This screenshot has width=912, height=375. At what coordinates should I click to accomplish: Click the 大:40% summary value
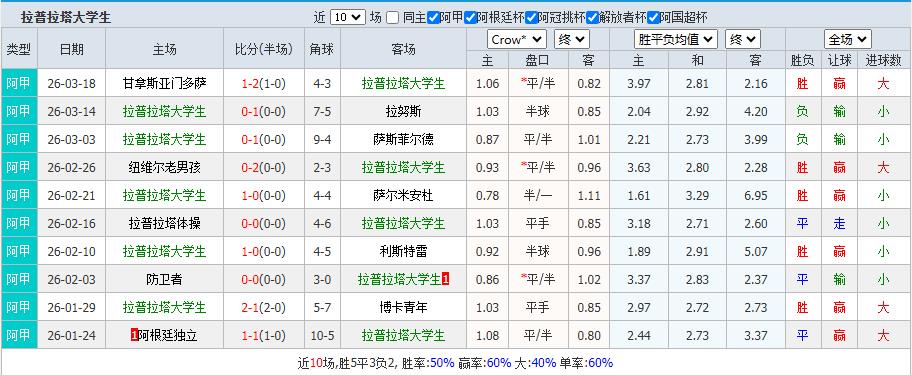click(x=536, y=363)
